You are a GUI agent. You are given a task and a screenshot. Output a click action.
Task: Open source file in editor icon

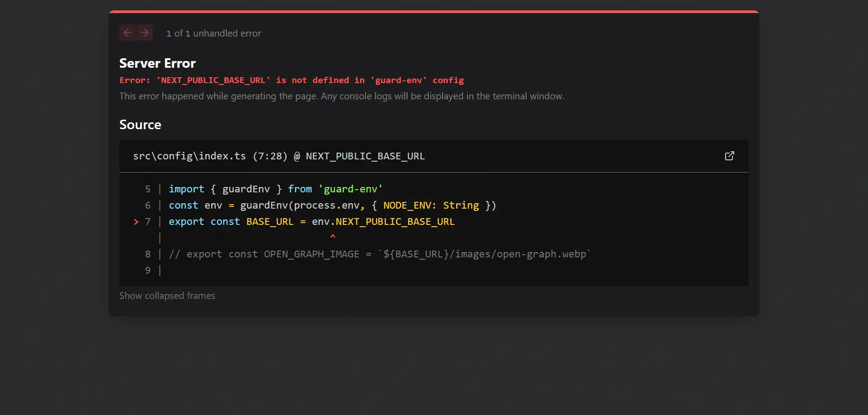[x=729, y=156]
